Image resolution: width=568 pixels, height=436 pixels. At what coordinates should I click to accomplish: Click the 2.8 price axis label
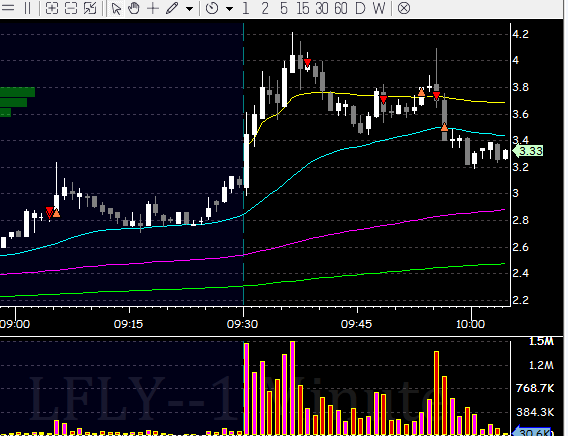521,220
